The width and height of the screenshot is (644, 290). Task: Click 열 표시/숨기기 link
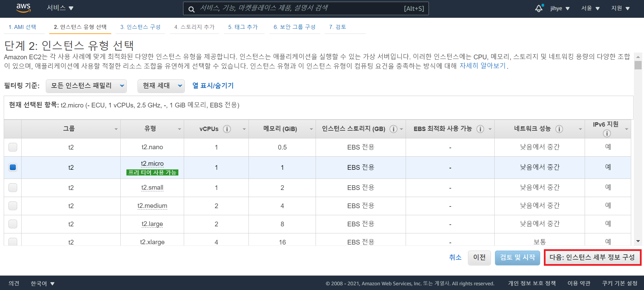pos(213,86)
